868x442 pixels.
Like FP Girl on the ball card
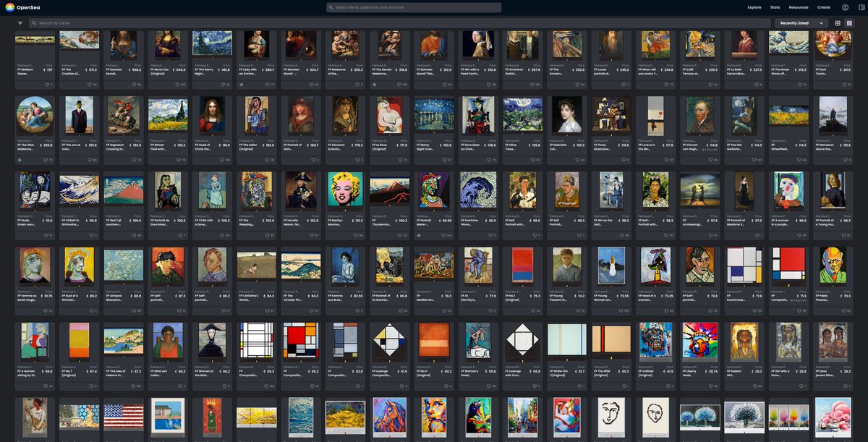623,235
